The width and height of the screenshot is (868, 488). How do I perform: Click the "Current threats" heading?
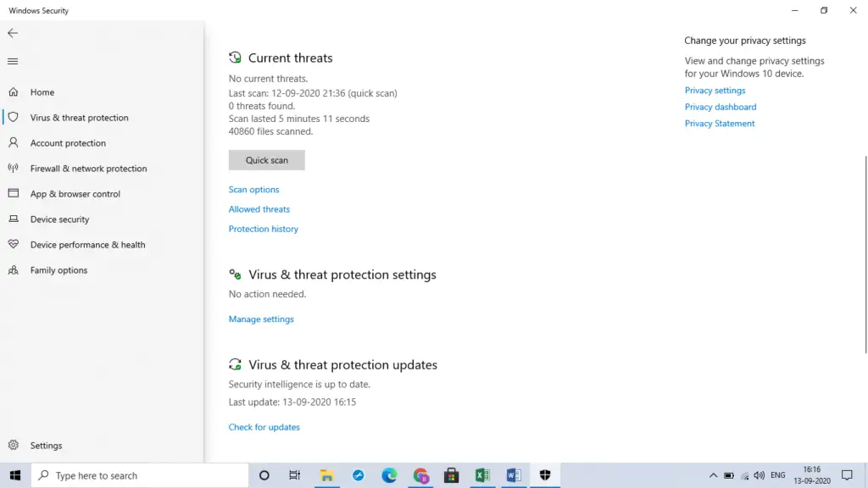click(290, 58)
